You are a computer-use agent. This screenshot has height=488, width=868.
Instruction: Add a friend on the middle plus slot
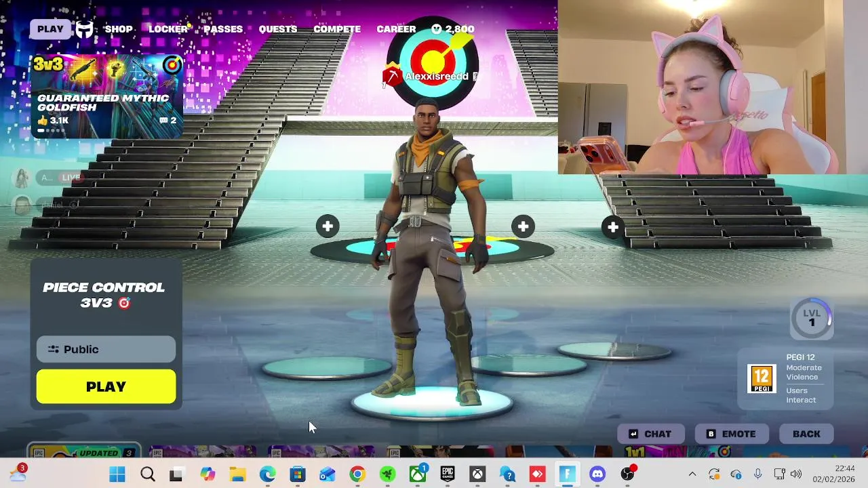point(523,226)
